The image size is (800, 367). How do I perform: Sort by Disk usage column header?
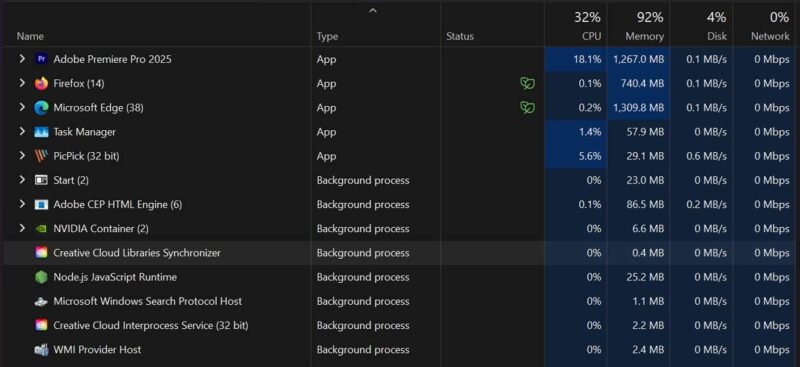[701, 25]
